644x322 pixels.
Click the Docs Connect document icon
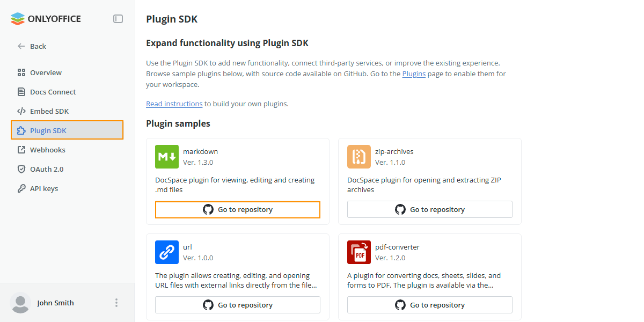point(21,92)
